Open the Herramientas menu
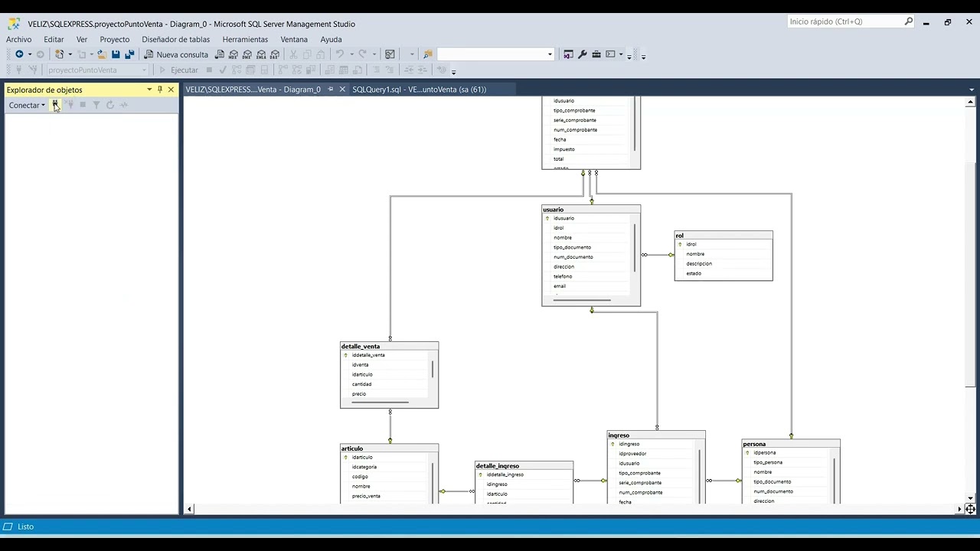This screenshot has width=980, height=551. 245,39
